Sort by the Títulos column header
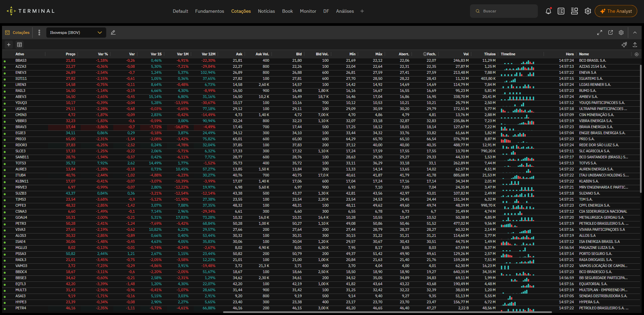Viewport: 644px width, 315px height. [490, 54]
